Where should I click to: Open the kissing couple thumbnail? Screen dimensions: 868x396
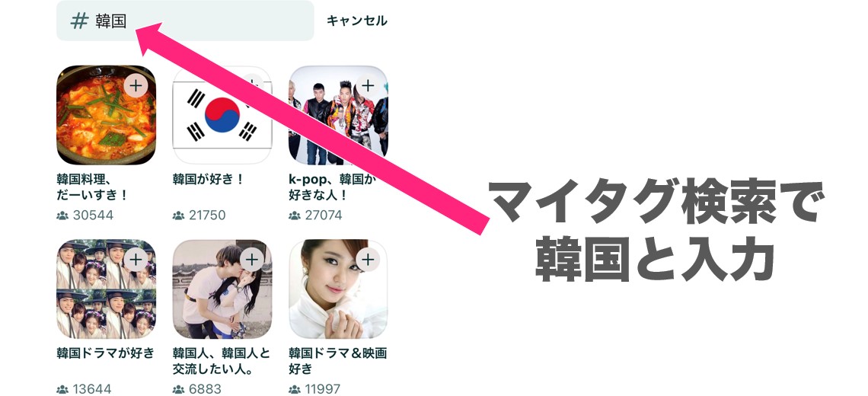[x=222, y=289]
